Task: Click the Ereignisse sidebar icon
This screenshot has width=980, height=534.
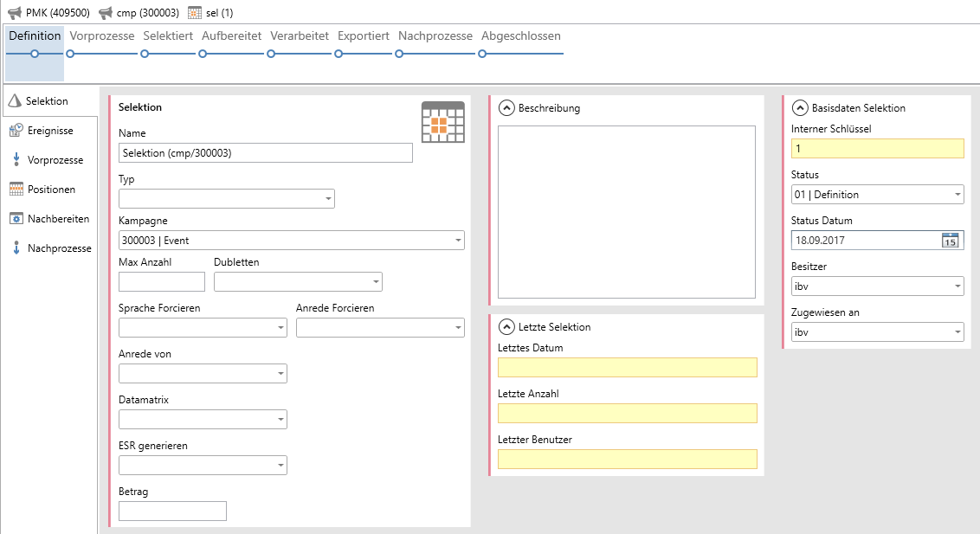Action: (x=16, y=131)
